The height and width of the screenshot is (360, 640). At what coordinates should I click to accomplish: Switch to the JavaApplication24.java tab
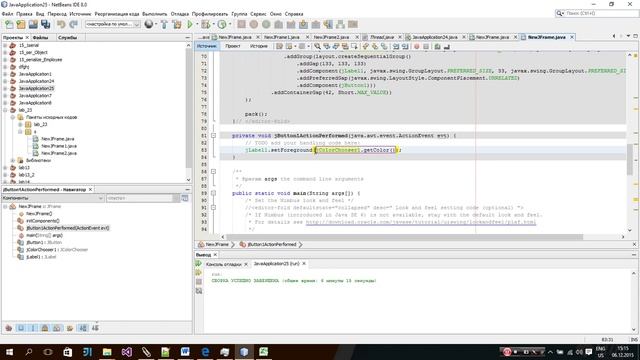pos(435,37)
